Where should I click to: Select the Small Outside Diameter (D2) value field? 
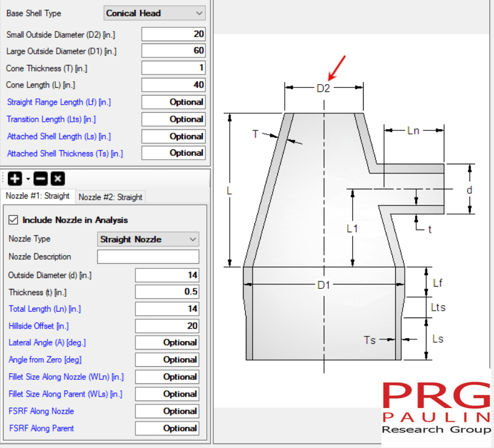pos(173,34)
